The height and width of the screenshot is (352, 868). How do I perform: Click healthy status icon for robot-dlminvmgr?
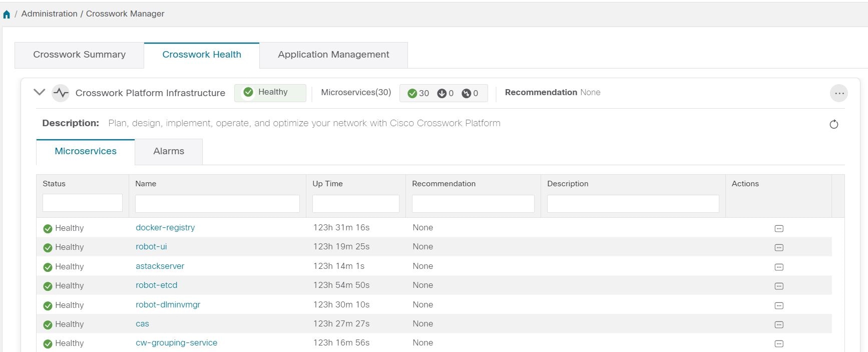point(48,306)
